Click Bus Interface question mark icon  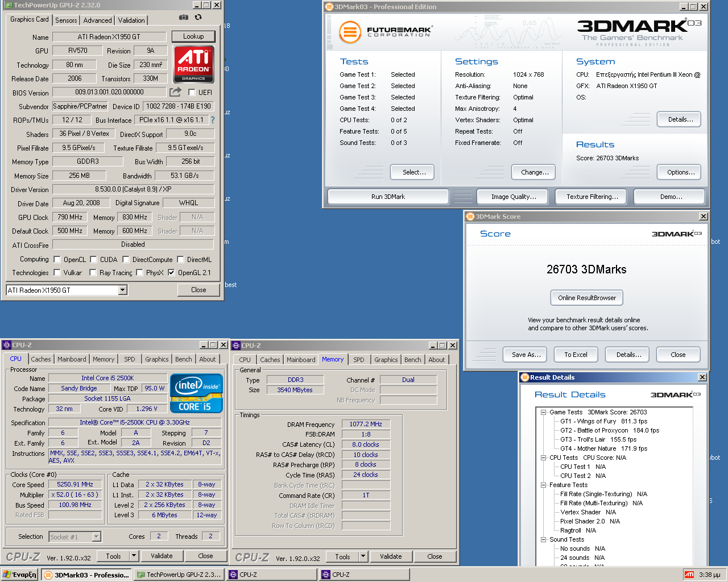pos(213,120)
